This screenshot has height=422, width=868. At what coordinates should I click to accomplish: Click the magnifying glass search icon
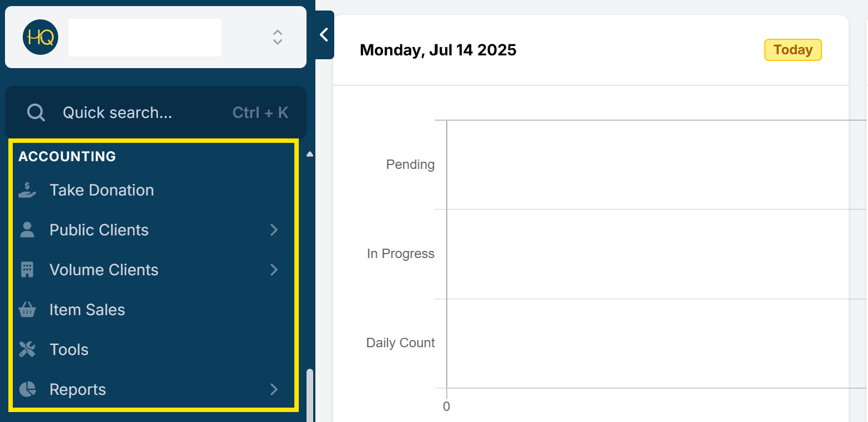click(36, 112)
